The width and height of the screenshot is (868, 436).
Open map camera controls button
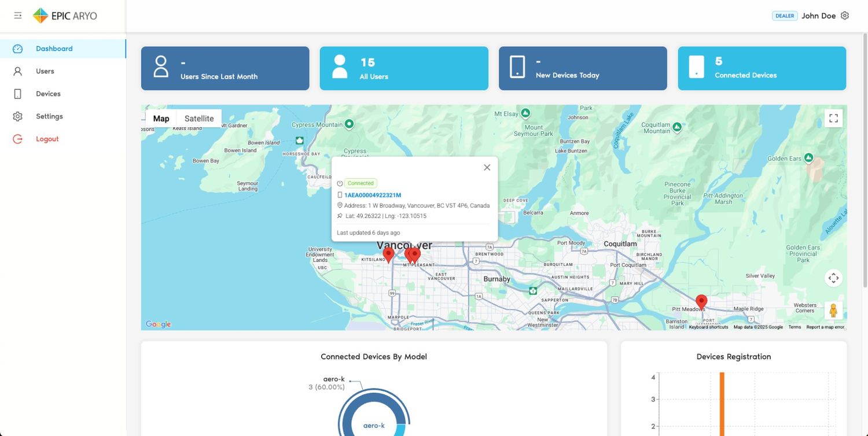click(x=833, y=278)
